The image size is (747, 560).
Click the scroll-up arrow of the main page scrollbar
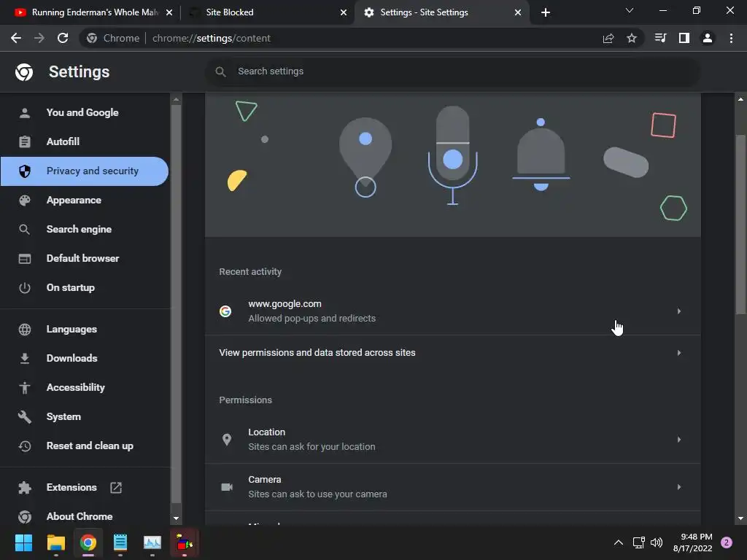click(x=740, y=99)
